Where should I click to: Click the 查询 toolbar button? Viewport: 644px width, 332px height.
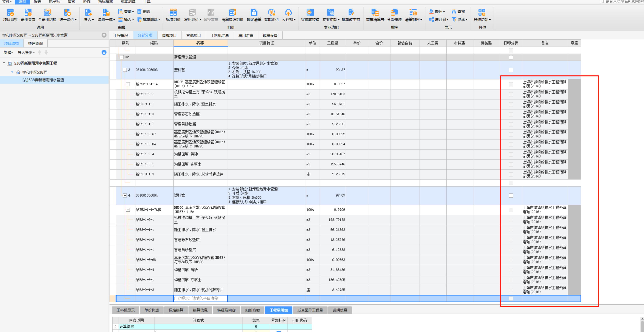[126, 12]
